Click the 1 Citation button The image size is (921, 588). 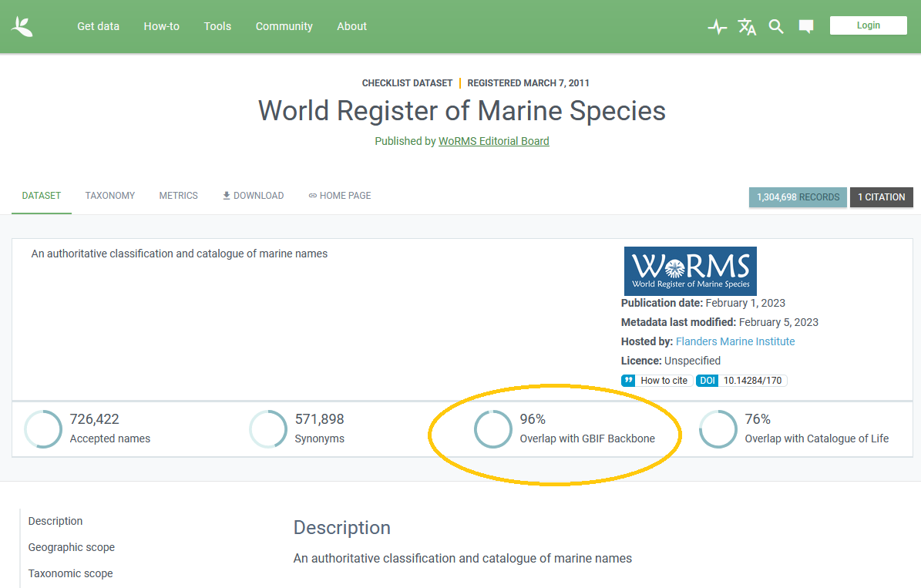881,197
